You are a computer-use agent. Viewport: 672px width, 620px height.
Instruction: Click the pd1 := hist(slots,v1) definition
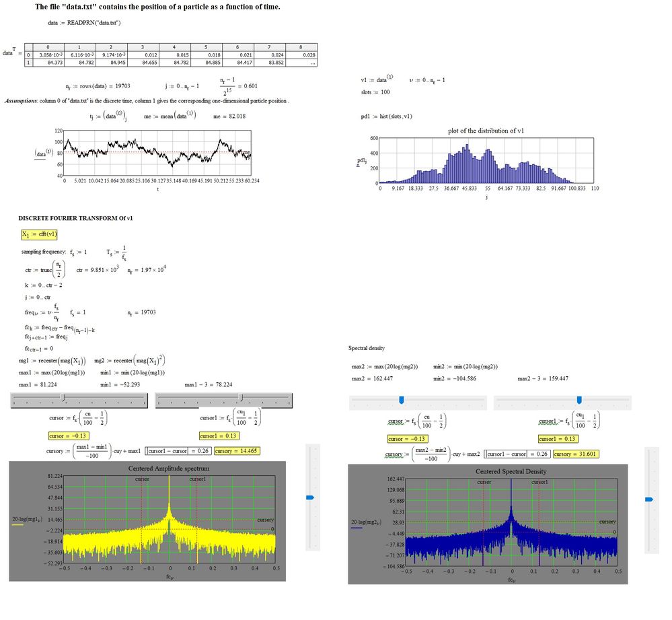coord(386,116)
